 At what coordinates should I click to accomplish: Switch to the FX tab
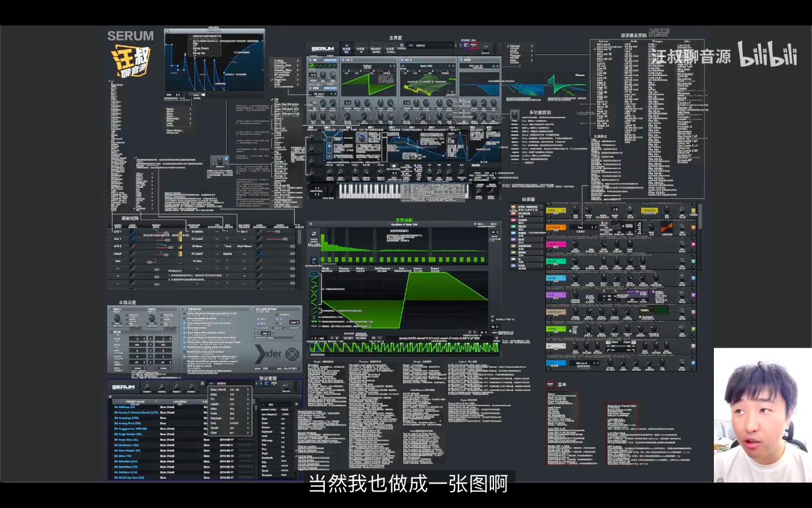pyautogui.click(x=361, y=49)
